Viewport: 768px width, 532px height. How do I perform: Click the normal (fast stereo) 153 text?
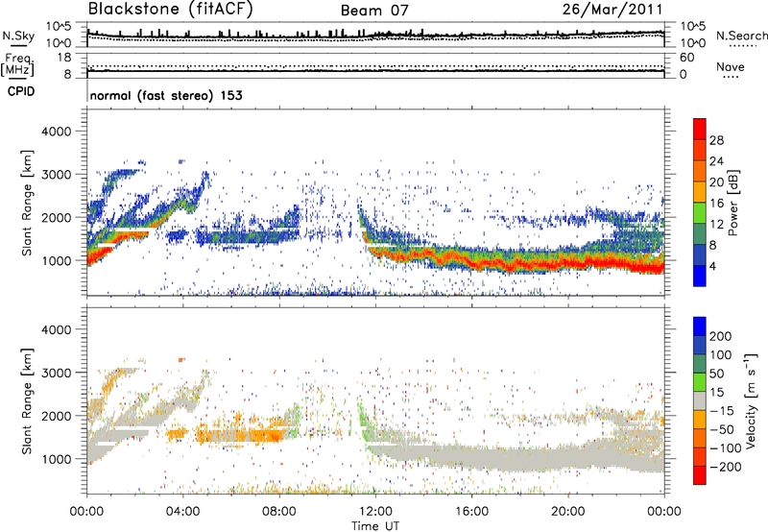pos(166,95)
